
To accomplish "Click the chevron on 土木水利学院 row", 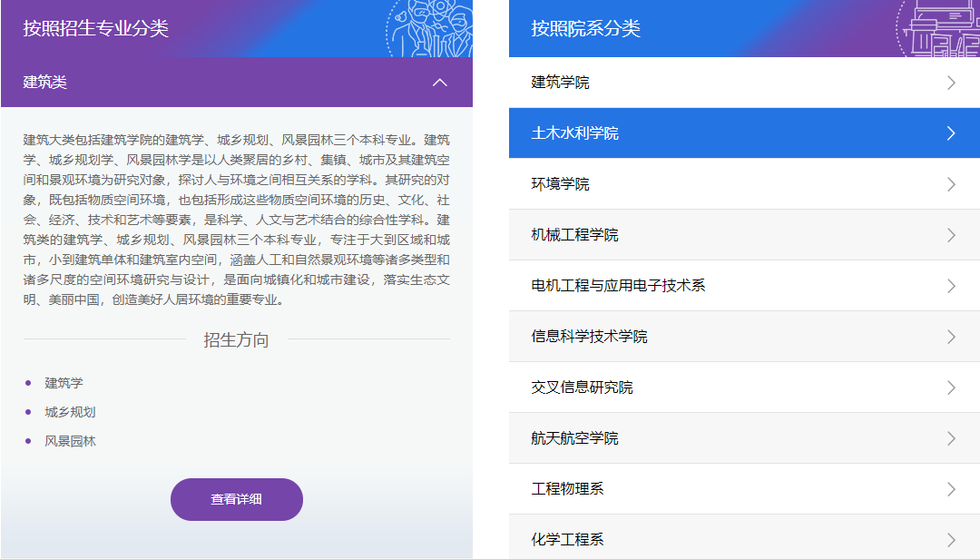I will tap(951, 133).
